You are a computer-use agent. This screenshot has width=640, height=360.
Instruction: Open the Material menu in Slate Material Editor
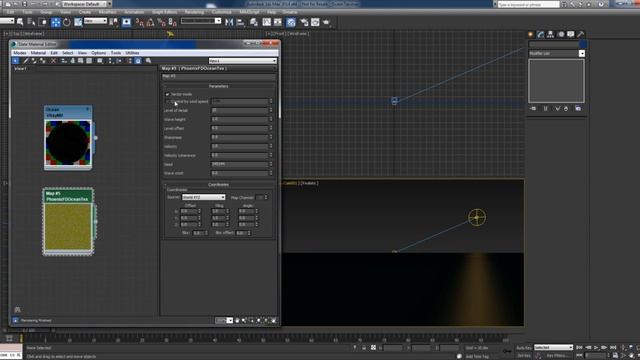38,53
